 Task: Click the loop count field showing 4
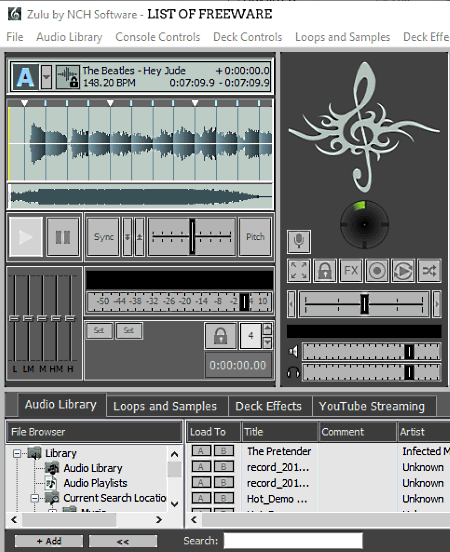point(251,336)
